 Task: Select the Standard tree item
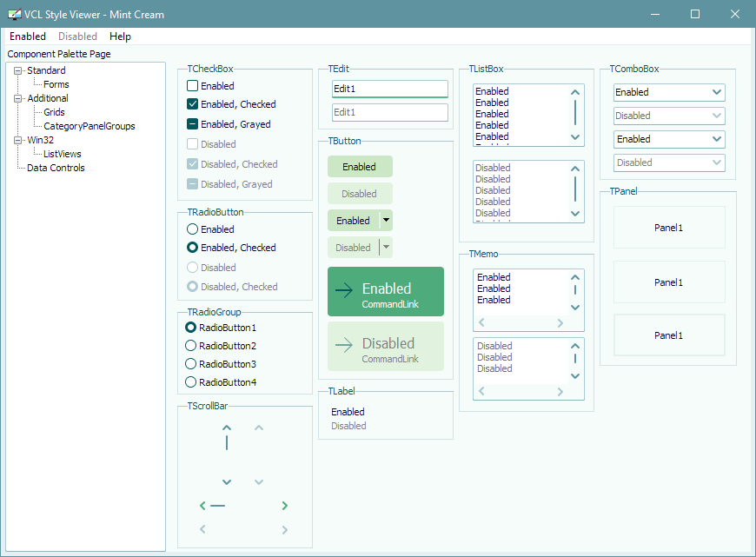click(x=46, y=70)
